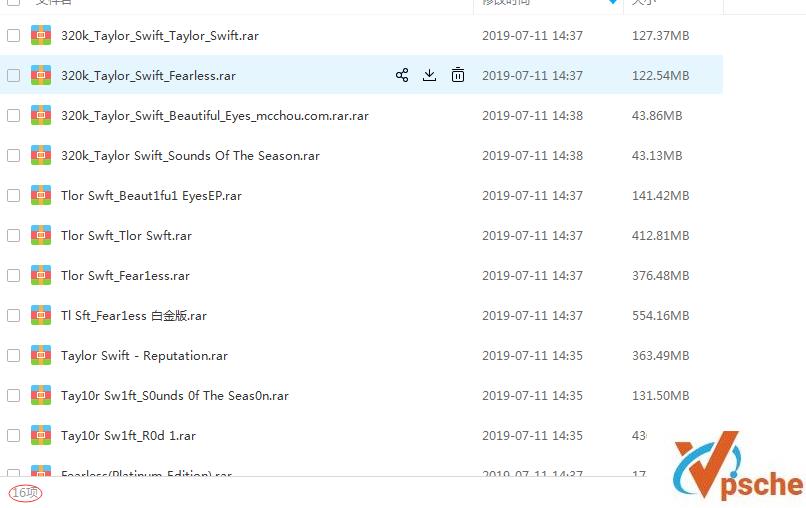Click the archive icon of 320k_Taylor_Swift_Fearless.rar

coord(41,75)
